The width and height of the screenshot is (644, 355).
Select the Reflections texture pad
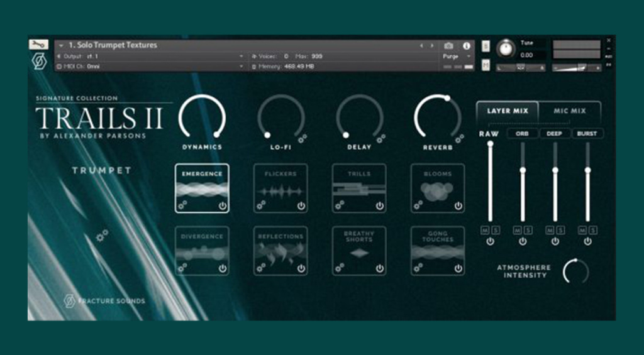pyautogui.click(x=281, y=251)
